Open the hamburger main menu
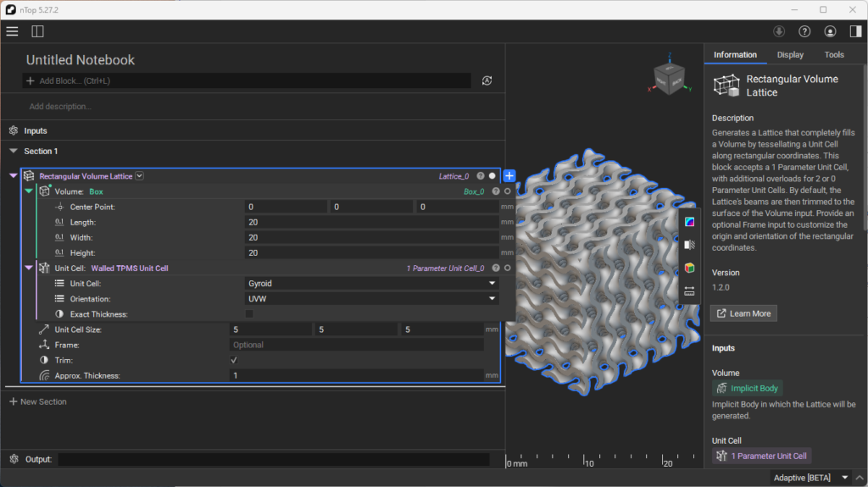This screenshot has height=487, width=868. [x=12, y=31]
